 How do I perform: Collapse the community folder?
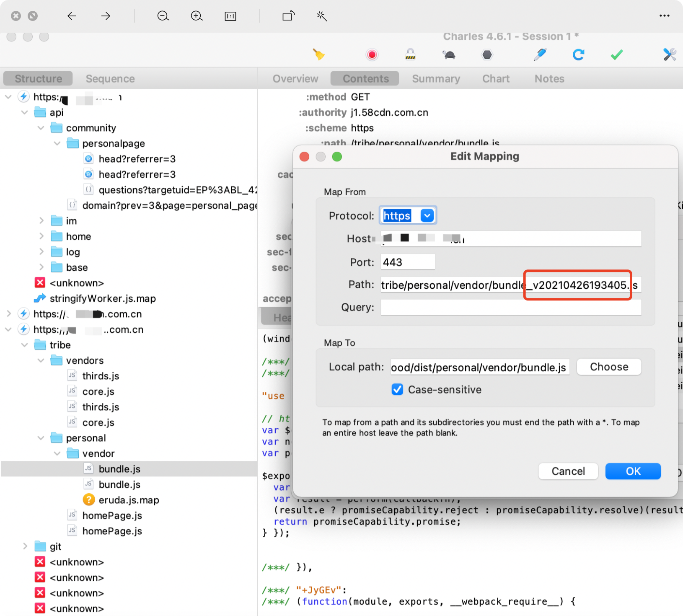click(x=41, y=128)
